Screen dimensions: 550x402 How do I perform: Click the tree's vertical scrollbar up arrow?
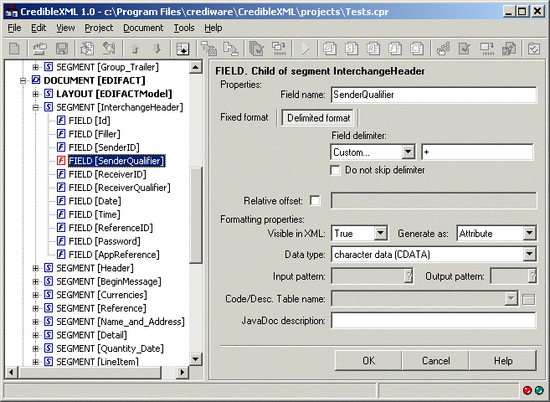[196, 67]
